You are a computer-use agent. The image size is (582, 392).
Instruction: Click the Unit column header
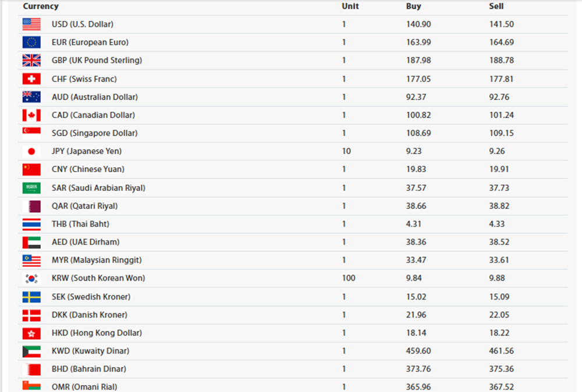350,6
